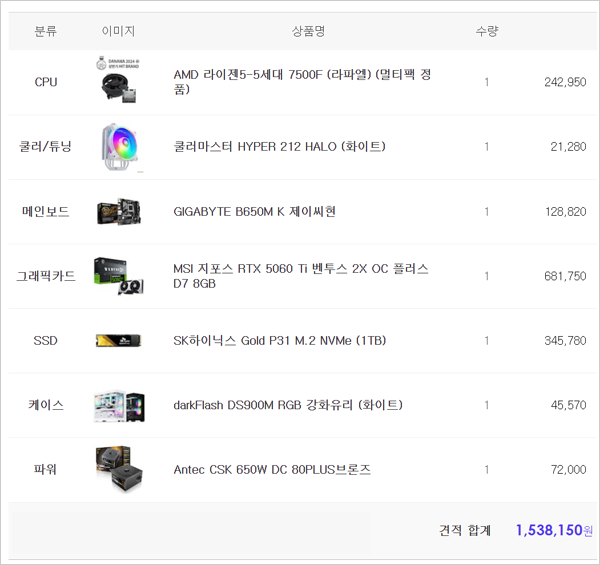The height and width of the screenshot is (565, 600).
Task: Select the SK하이닉스 Gold P31 M.2 NVMe name
Action: click(x=279, y=341)
